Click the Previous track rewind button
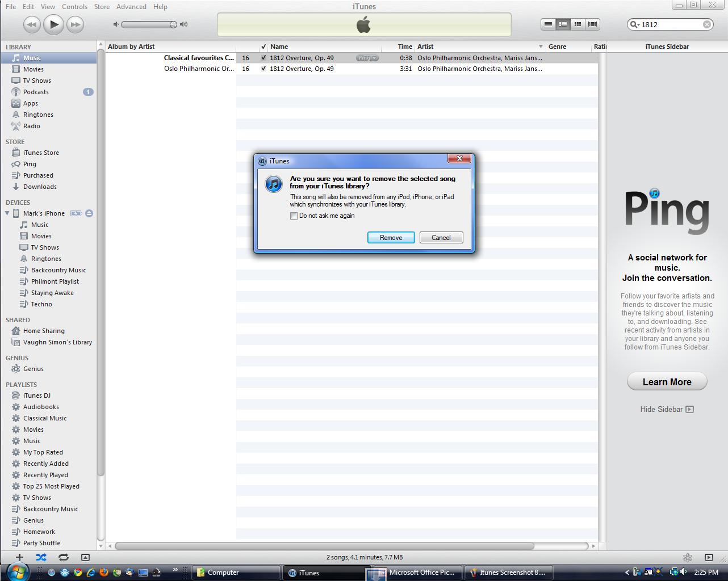Screen dimensions: 728x581 coord(32,24)
